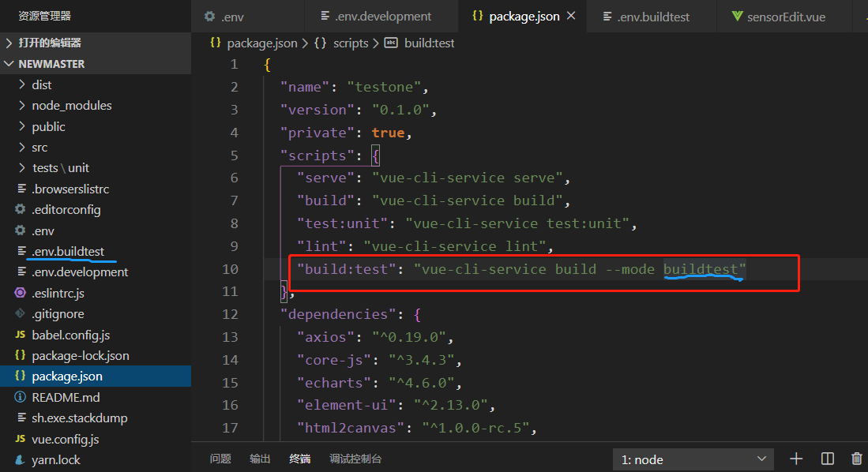Switch to the .env.development tab
This screenshot has height=472, width=868.
click(x=381, y=17)
